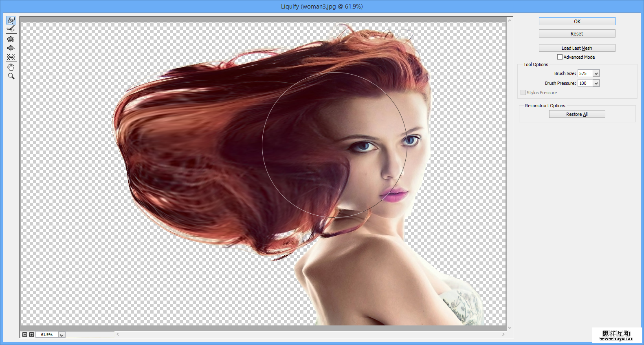Screen dimensions: 644x345
Task: Click the zoom in plus icon
Action: [x=31, y=334]
